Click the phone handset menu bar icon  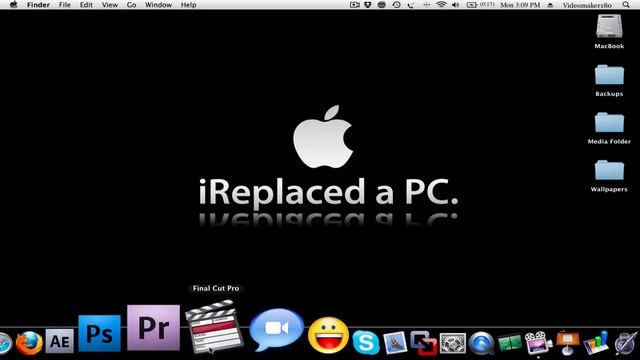(411, 5)
